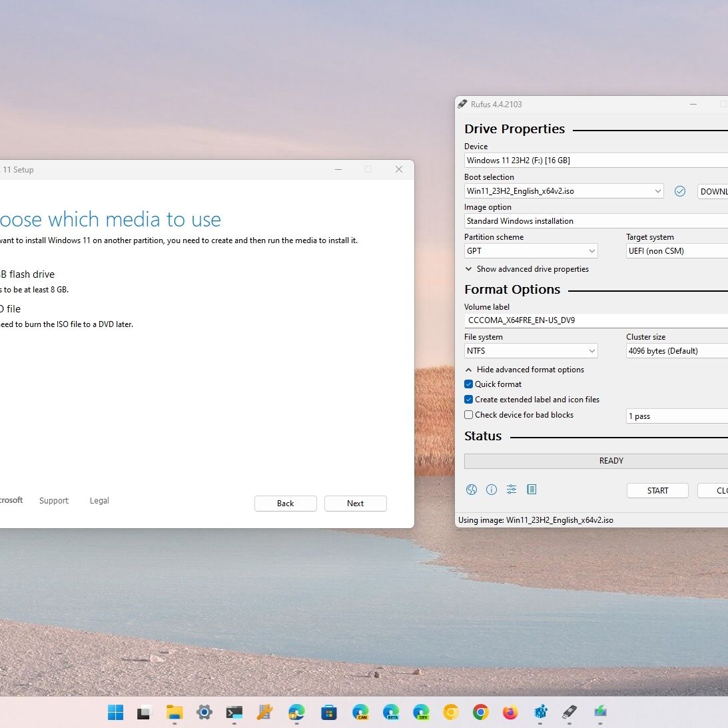728x728 pixels.
Task: Click the START button in Rufus
Action: (x=657, y=490)
